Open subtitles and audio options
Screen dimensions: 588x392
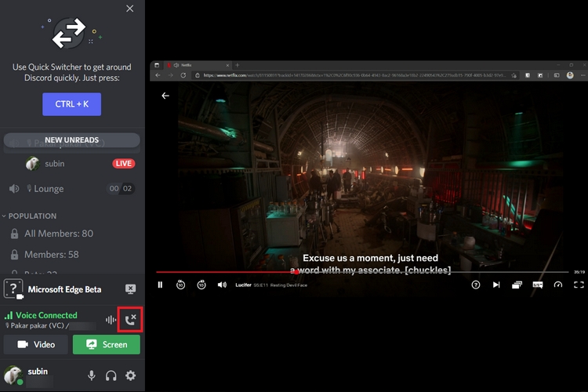tap(537, 285)
